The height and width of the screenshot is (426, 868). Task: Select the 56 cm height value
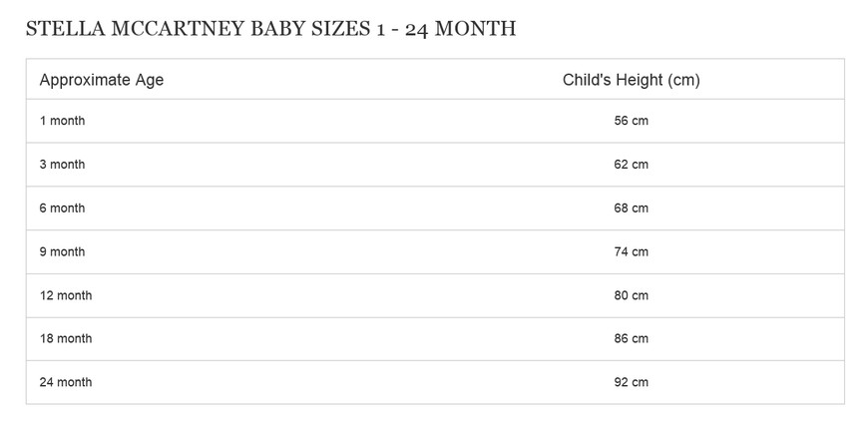[632, 121]
